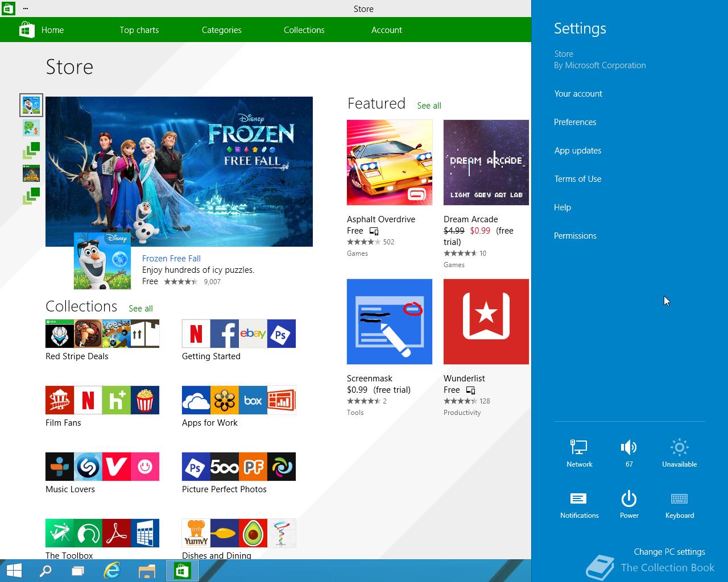The image size is (728, 582).
Task: Open Preferences in Settings pane
Action: [575, 122]
